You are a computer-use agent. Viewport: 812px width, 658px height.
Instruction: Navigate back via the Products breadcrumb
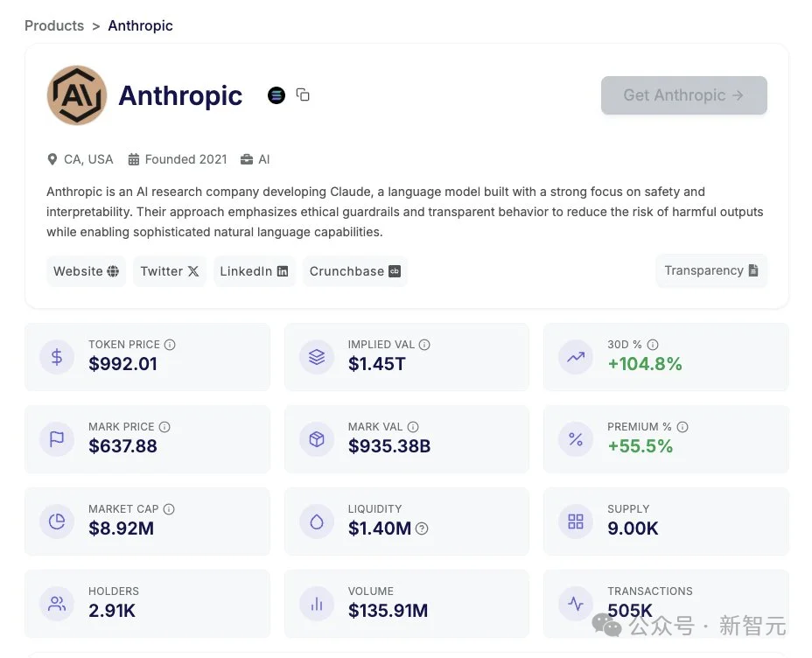pos(54,25)
